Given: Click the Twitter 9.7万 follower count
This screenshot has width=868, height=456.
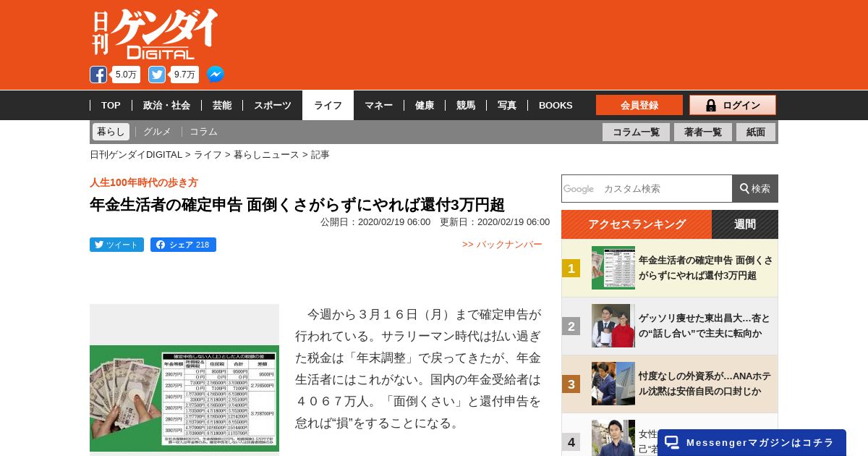Looking at the screenshot, I should (185, 75).
